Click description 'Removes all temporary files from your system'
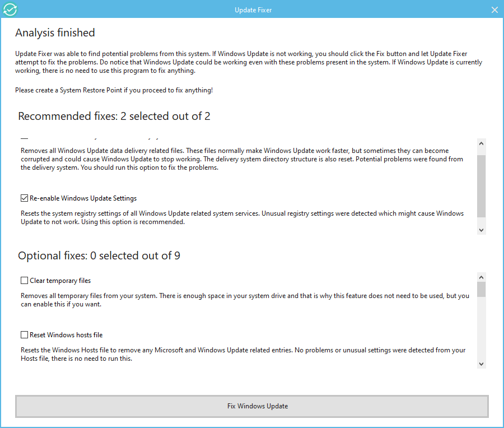The width and height of the screenshot is (504, 428). click(x=245, y=300)
